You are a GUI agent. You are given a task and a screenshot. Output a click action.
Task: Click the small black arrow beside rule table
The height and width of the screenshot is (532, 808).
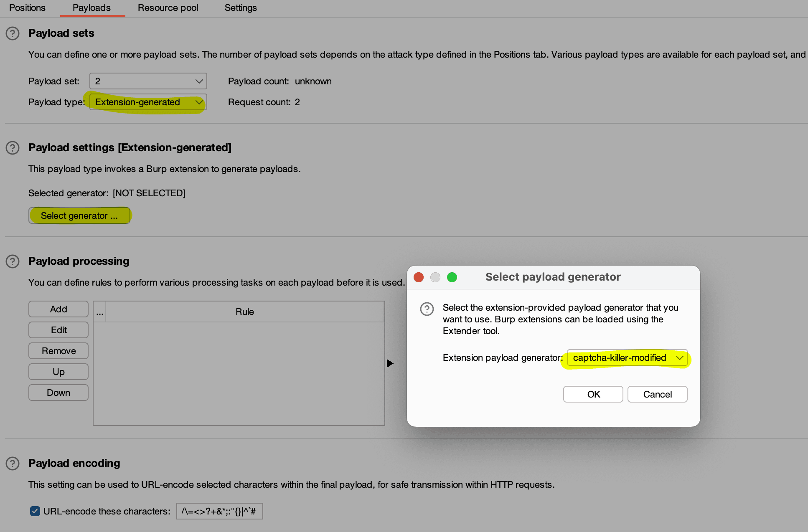click(390, 363)
